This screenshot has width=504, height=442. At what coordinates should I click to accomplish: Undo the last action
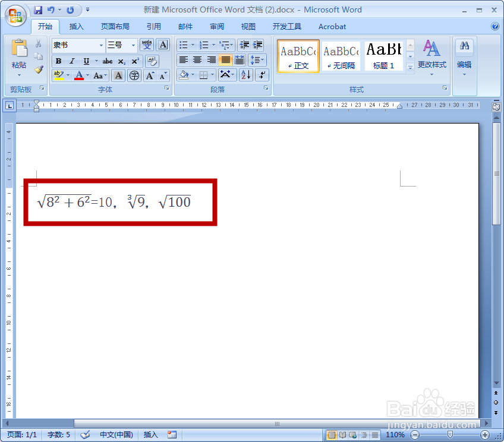click(x=51, y=10)
